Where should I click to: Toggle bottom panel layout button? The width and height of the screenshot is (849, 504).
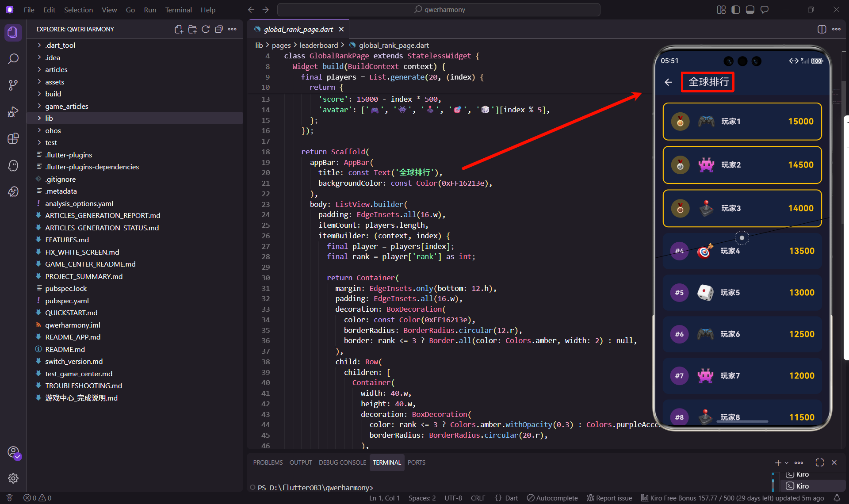pyautogui.click(x=750, y=10)
